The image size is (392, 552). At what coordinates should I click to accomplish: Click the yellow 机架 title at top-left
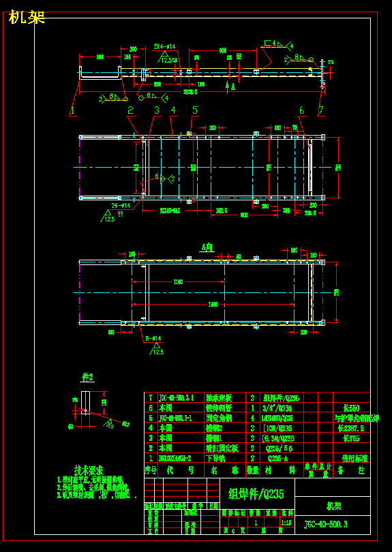click(27, 17)
